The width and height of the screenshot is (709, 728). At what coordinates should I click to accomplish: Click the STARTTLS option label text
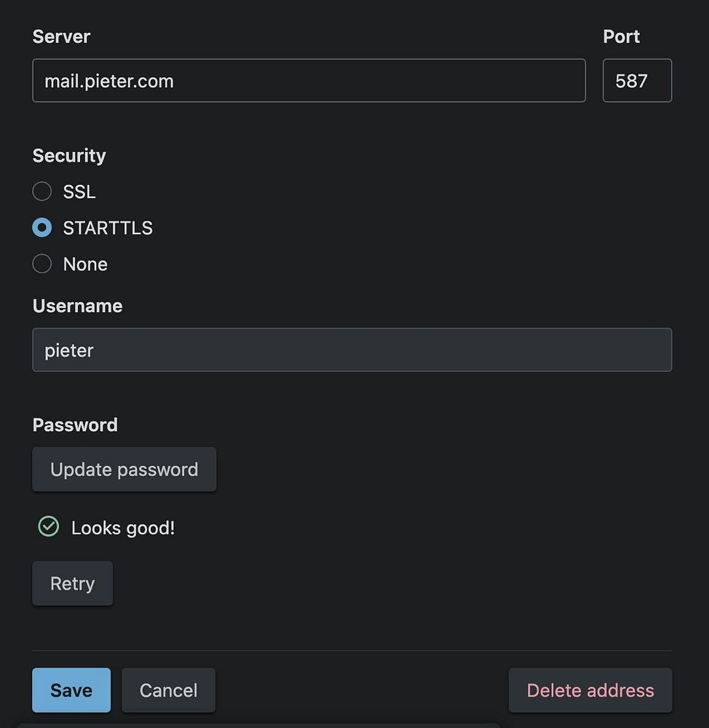click(108, 228)
